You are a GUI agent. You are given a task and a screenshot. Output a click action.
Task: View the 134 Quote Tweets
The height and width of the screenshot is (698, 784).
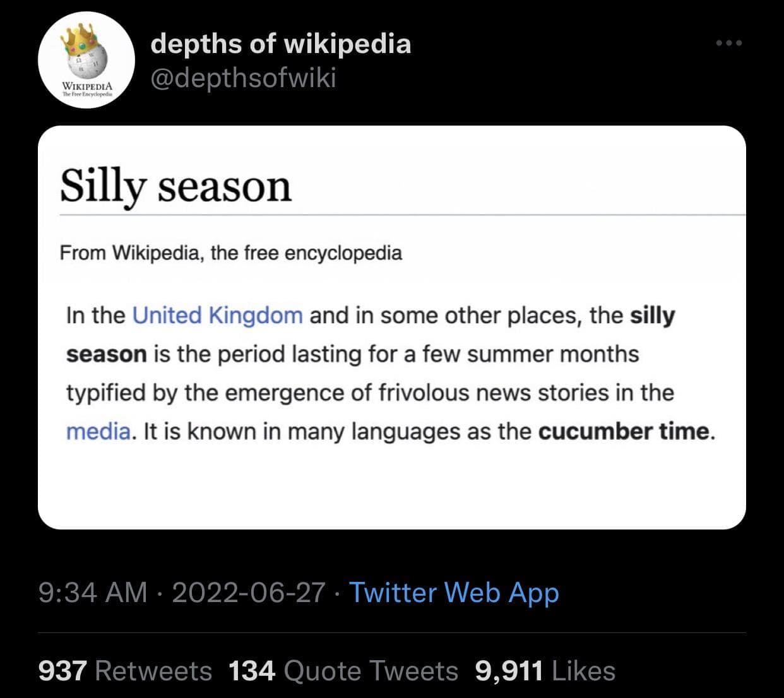click(343, 671)
